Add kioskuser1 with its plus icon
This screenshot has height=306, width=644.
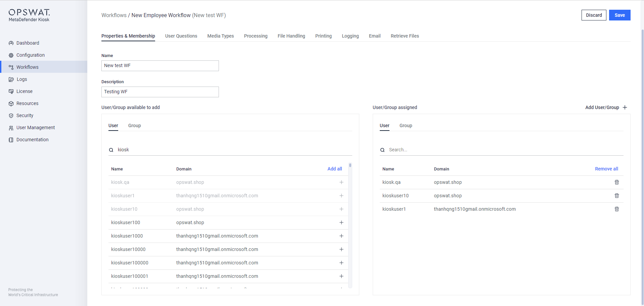pos(341,196)
